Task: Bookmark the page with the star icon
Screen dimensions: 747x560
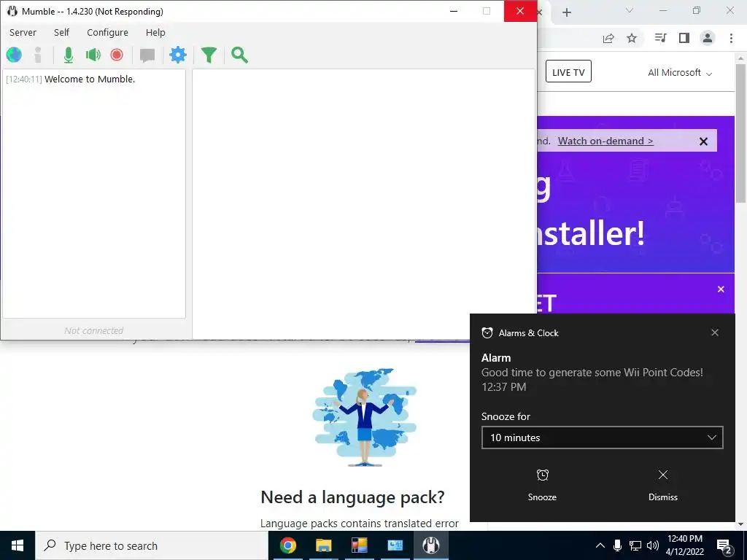Action: [x=632, y=38]
